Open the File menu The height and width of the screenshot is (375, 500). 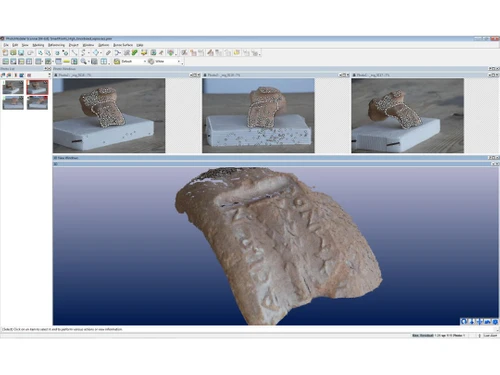click(6, 45)
